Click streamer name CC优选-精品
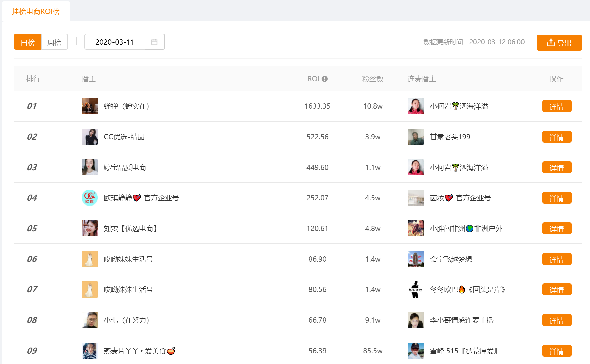Screen dimensions: 590x364 [124, 137]
